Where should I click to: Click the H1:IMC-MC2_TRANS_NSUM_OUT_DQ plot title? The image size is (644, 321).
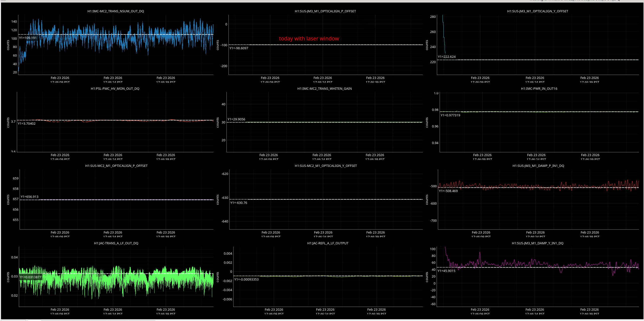tap(116, 11)
